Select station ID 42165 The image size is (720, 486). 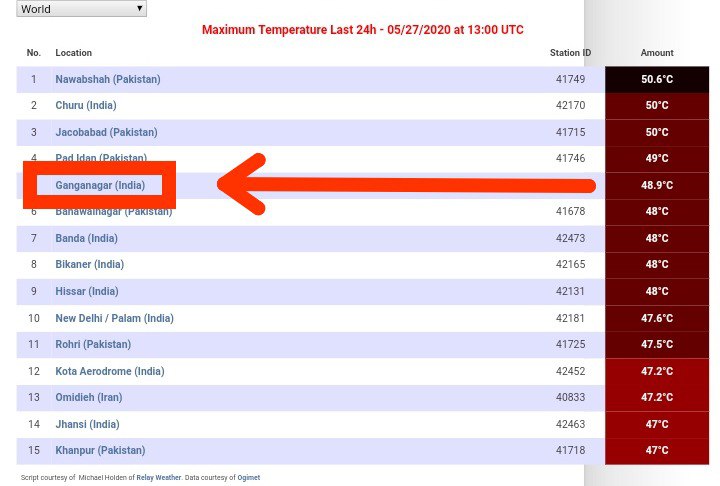(570, 264)
